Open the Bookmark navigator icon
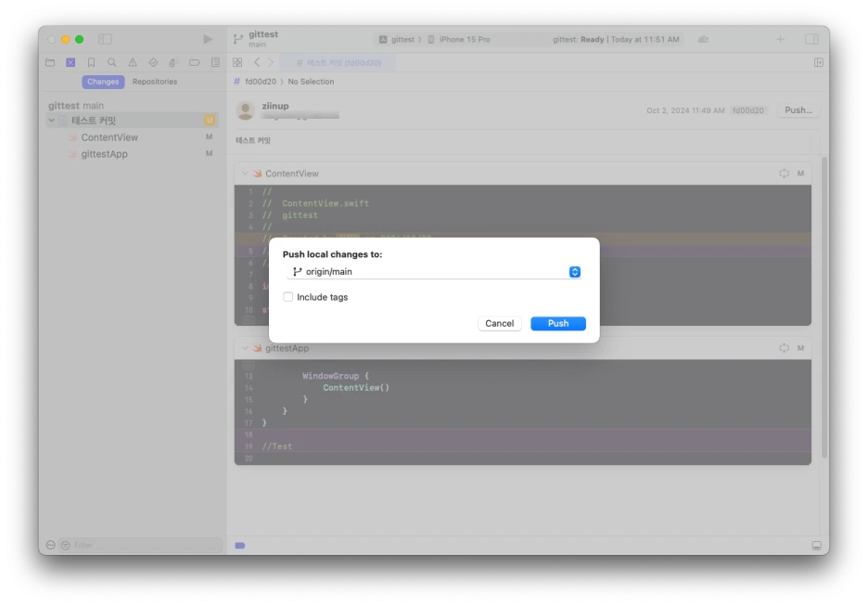This screenshot has width=868, height=606. click(x=91, y=62)
